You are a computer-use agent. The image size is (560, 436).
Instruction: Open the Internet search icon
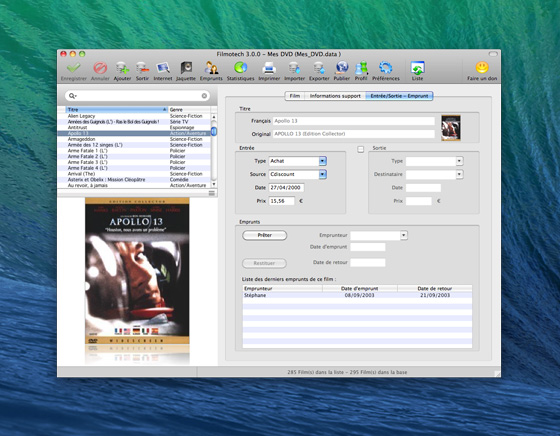(x=163, y=67)
